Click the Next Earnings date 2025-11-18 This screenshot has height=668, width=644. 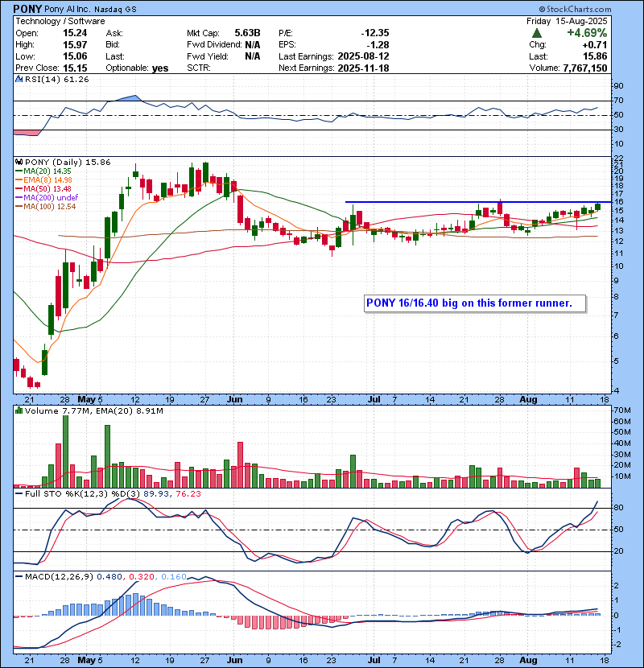(364, 68)
